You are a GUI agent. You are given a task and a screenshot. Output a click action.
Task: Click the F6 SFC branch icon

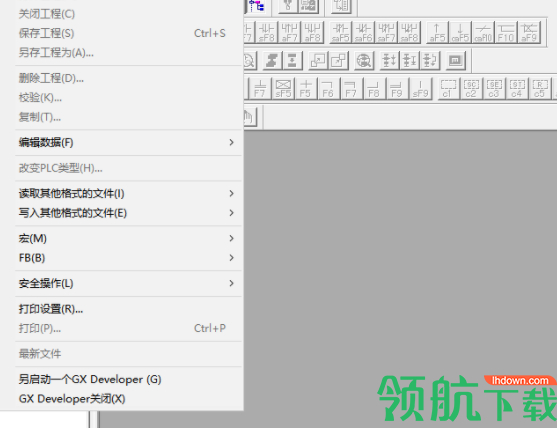[328, 88]
